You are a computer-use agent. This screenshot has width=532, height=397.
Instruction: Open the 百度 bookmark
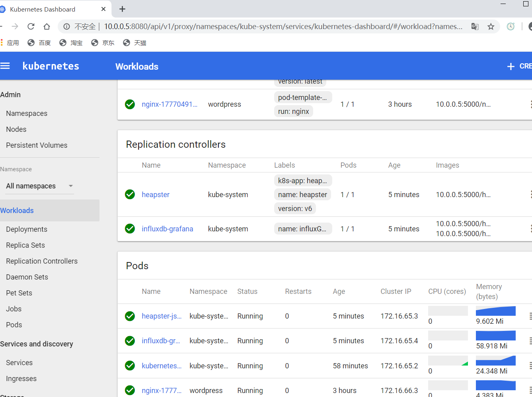[x=39, y=43]
